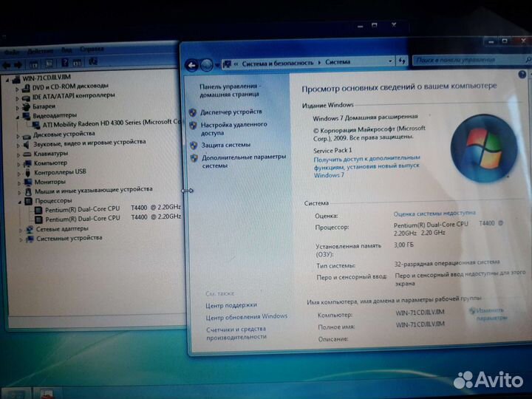Select the Контроллеры USB icon
Viewport: 532px width, 399px height.
coord(28,173)
